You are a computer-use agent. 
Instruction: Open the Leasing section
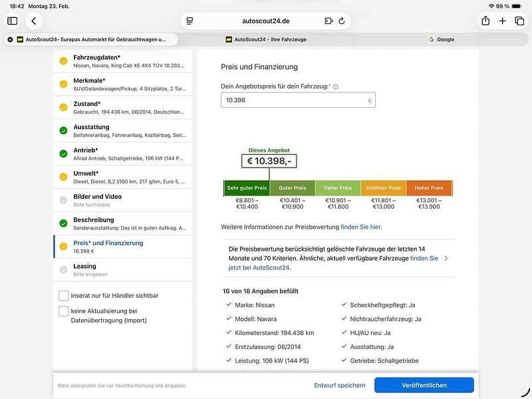pyautogui.click(x=122, y=269)
